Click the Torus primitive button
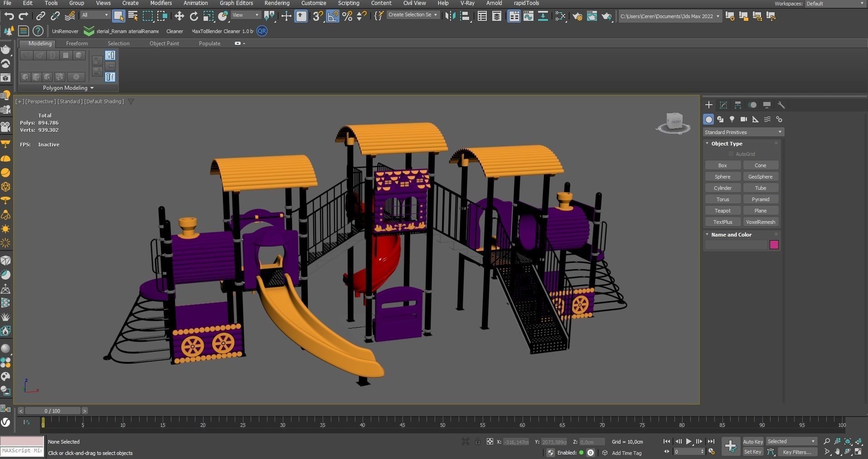868x459 pixels. 723,199
